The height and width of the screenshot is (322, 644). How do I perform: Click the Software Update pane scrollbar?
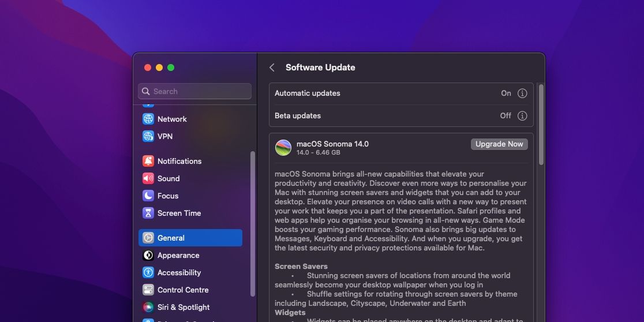pyautogui.click(x=541, y=125)
